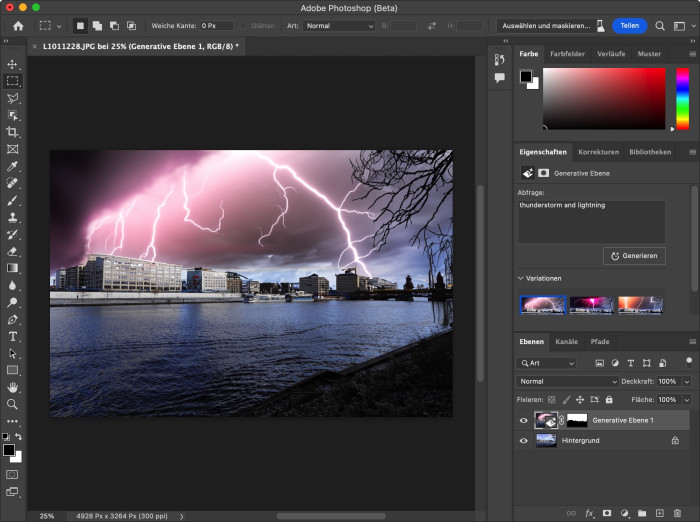Select the Dodge tool

pyautogui.click(x=12, y=302)
